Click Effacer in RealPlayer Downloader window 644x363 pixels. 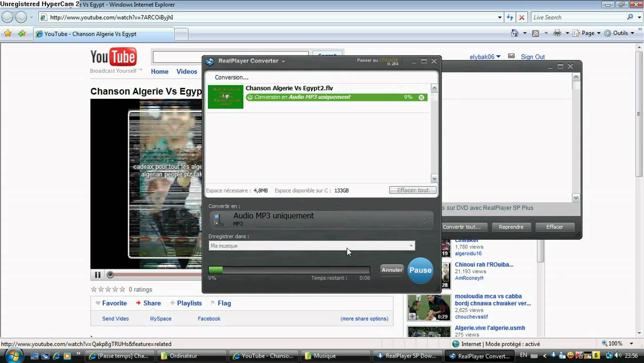click(555, 227)
